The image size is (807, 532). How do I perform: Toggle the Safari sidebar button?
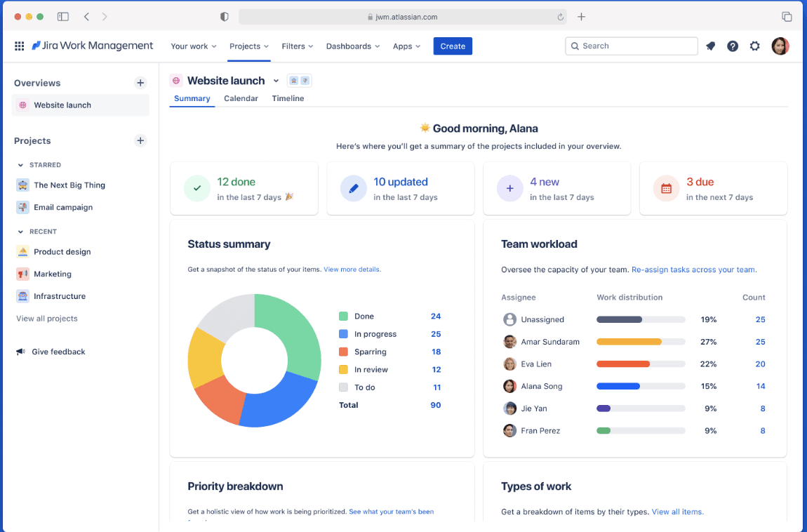coord(62,17)
